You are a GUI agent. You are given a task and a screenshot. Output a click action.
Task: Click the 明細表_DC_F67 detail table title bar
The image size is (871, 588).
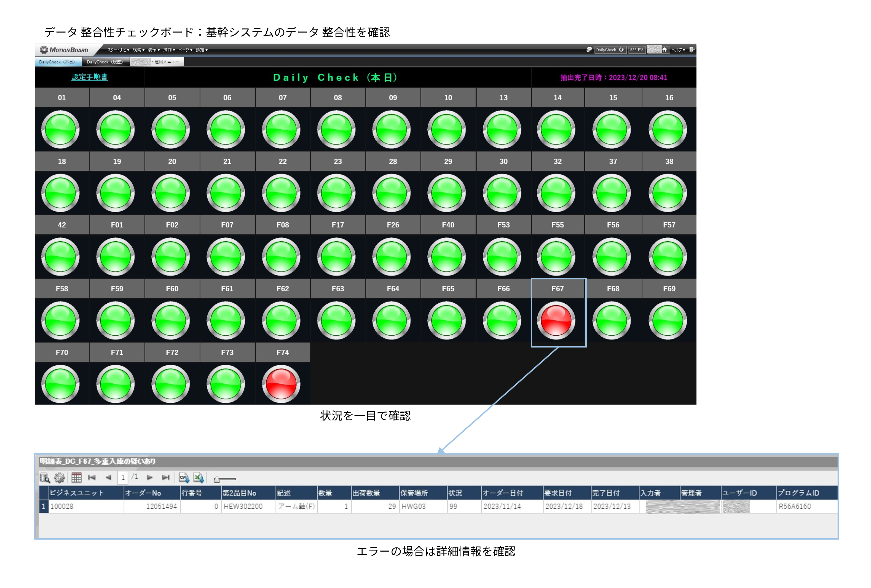tap(438, 462)
